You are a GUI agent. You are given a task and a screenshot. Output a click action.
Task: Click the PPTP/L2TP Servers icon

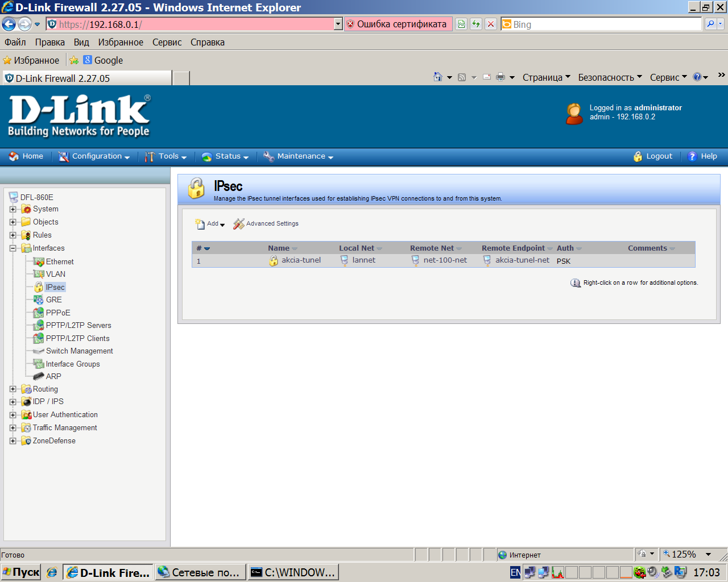39,325
